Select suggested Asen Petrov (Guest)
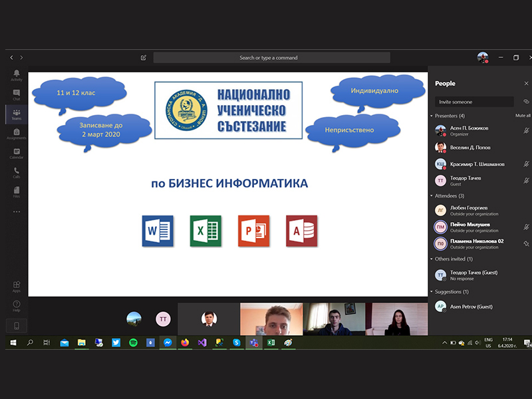Viewport: 532px width, 399px height. pos(479,307)
